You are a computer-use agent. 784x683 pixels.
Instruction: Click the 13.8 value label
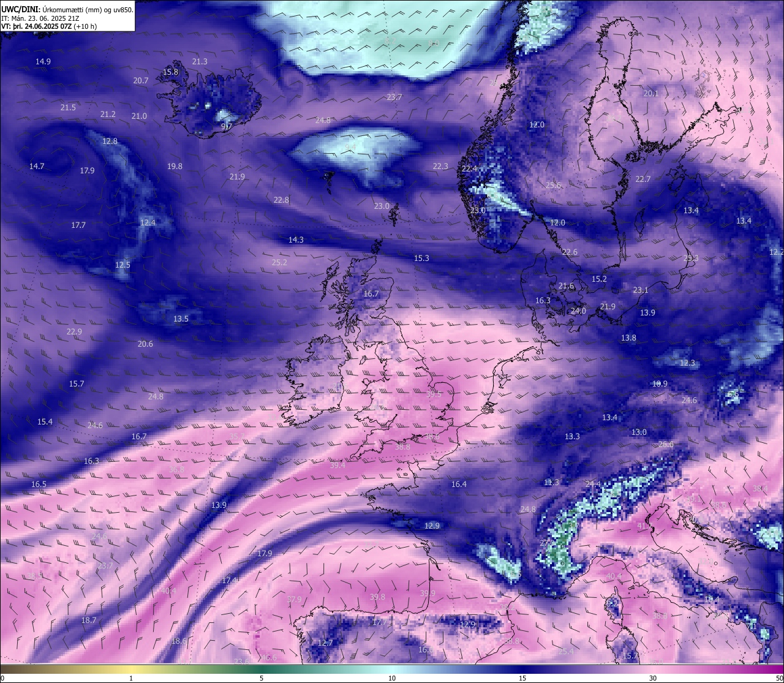628,338
